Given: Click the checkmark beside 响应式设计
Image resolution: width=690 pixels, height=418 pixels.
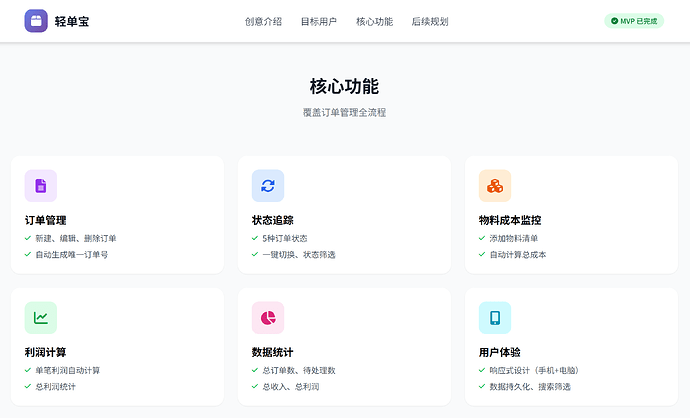Looking at the screenshot, I should tap(482, 370).
